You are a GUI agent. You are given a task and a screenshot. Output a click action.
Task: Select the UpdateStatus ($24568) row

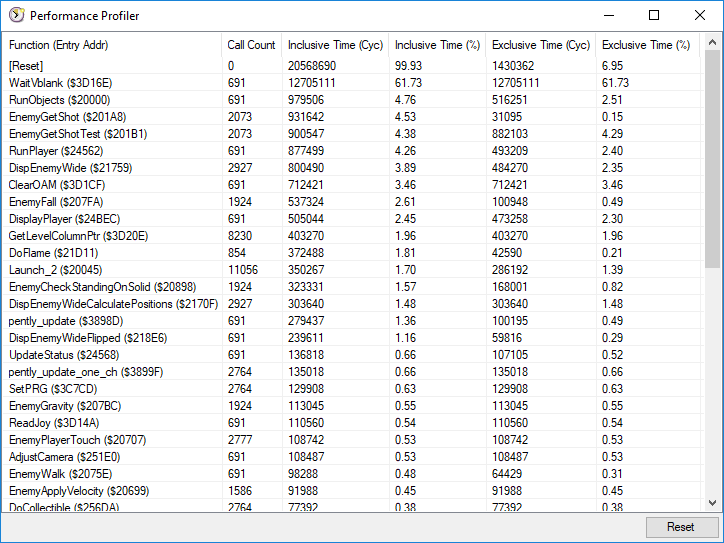click(x=353, y=355)
